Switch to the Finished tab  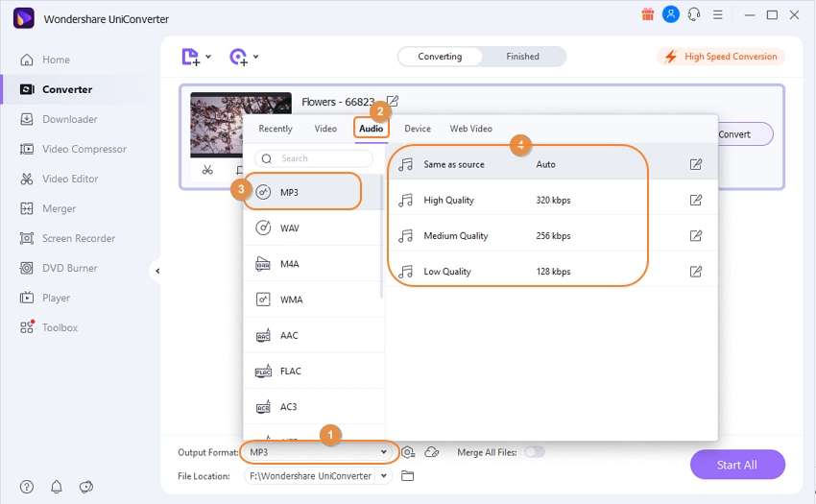pos(522,57)
